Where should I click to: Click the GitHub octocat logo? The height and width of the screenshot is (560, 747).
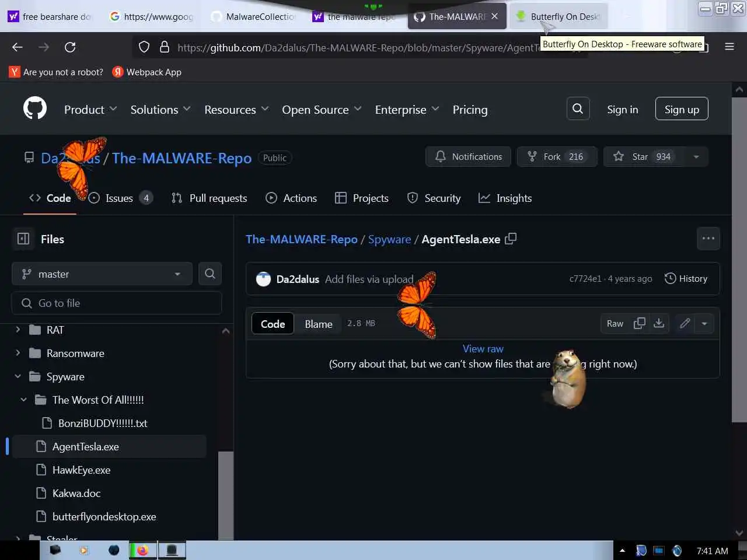(35, 109)
